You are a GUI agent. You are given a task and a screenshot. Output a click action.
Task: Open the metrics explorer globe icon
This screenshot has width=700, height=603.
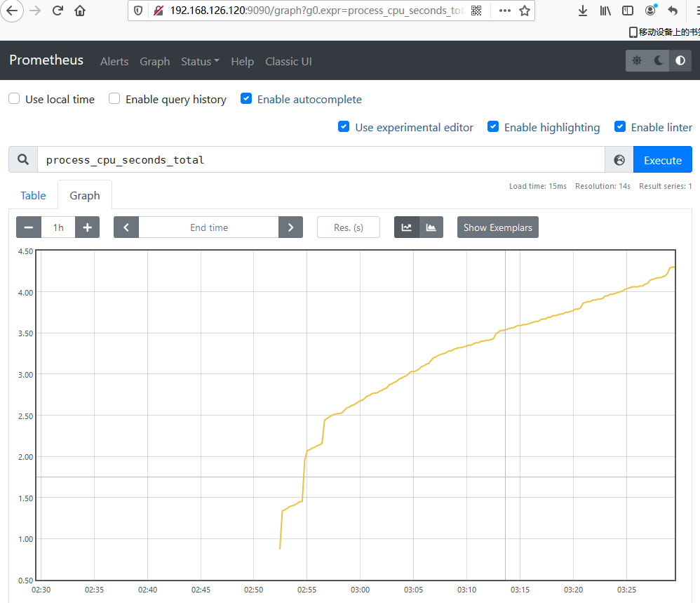618,159
